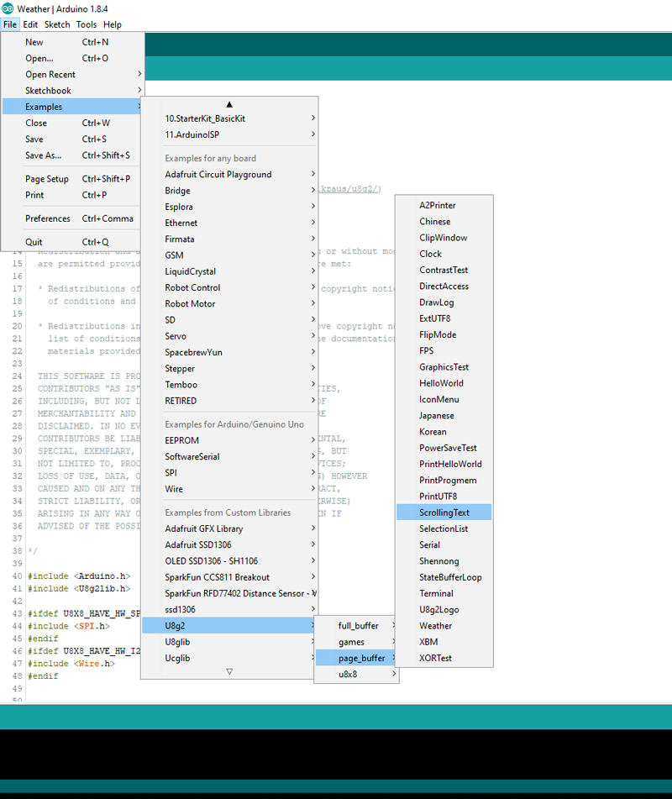The height and width of the screenshot is (799, 672).
Task: Open the Weather example sketch
Action: tap(444, 626)
